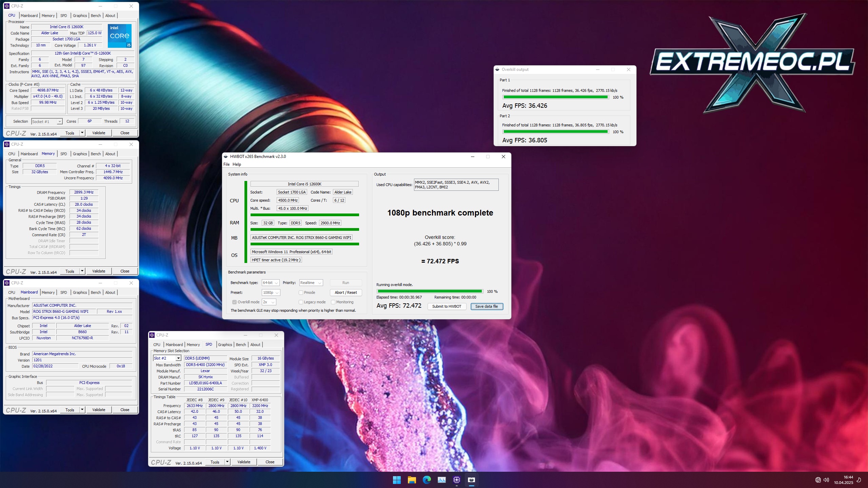Click ROG STRIX B660-G GAMING WIFI model field
868x488 pixels.
click(x=64, y=311)
